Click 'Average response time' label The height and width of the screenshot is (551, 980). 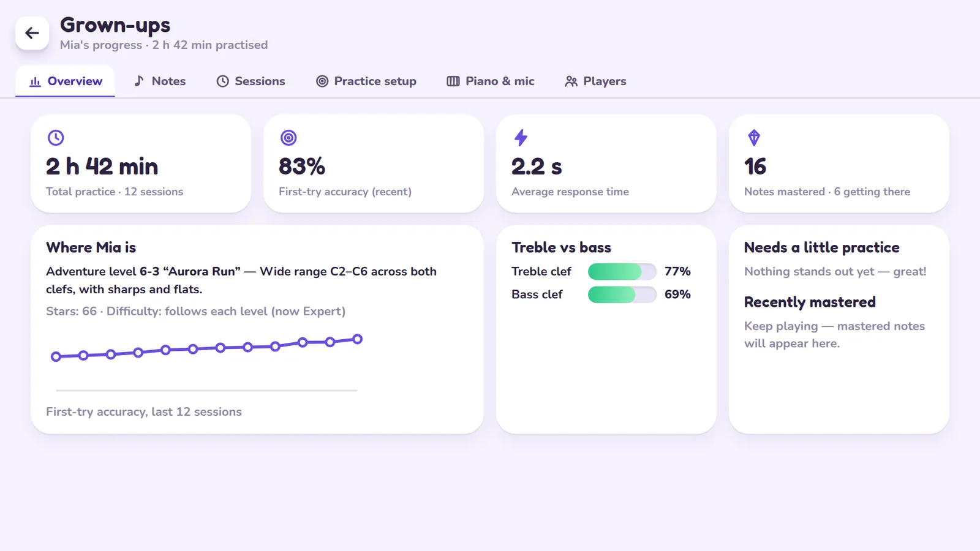pos(570,192)
